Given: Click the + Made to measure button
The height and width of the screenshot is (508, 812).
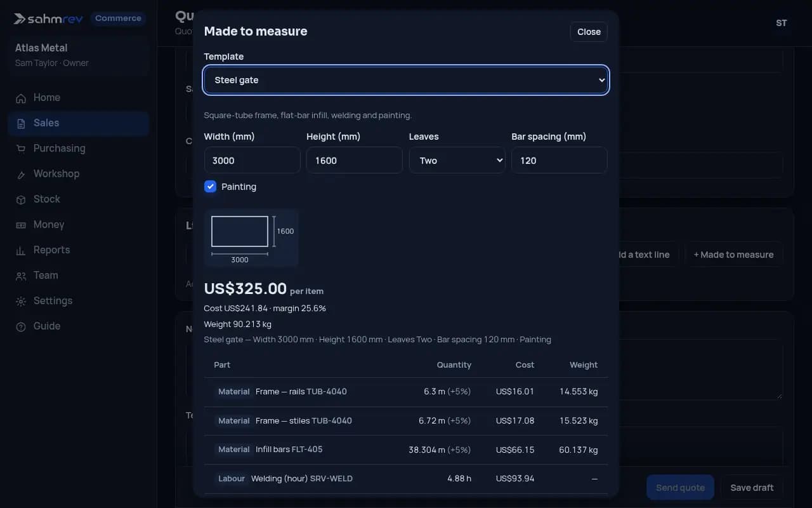Looking at the screenshot, I should click(x=733, y=255).
